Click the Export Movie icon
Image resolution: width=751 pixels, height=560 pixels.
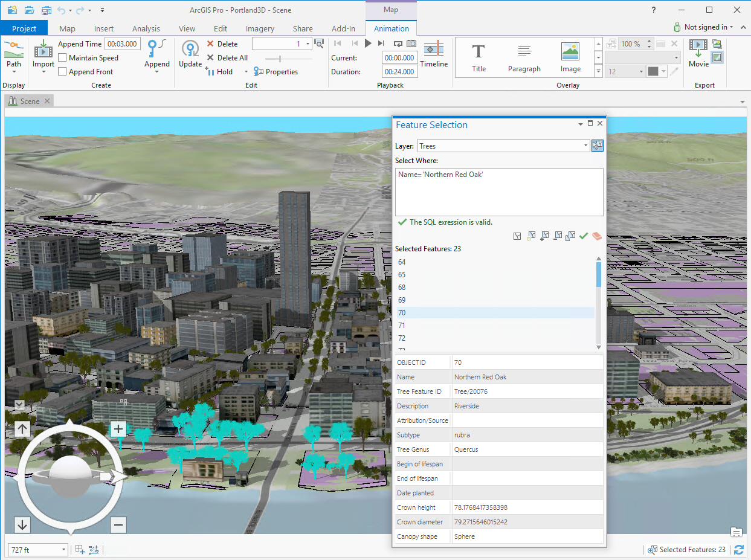[698, 50]
